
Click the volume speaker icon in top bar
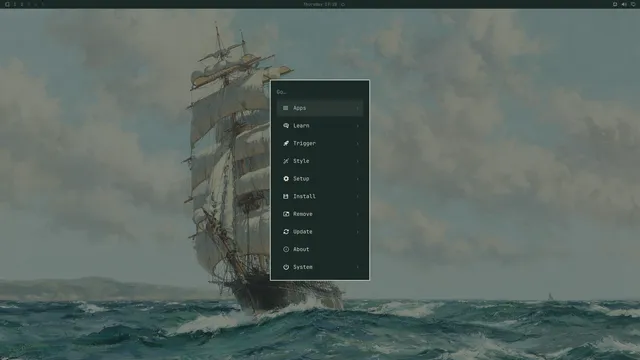[624, 4]
